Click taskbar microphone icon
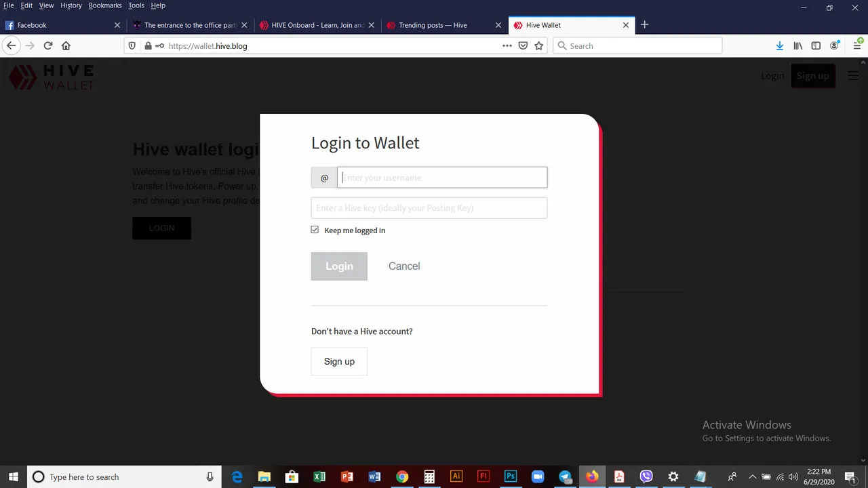This screenshot has height=488, width=868. (210, 476)
